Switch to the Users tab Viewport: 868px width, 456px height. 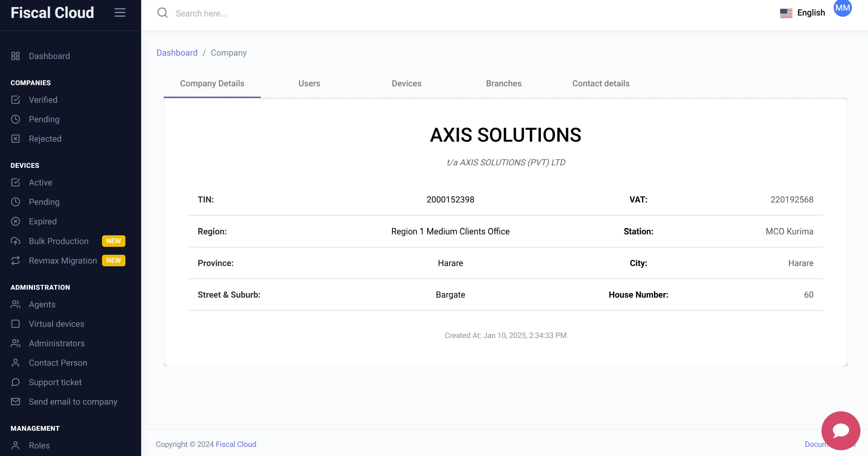[x=309, y=84]
